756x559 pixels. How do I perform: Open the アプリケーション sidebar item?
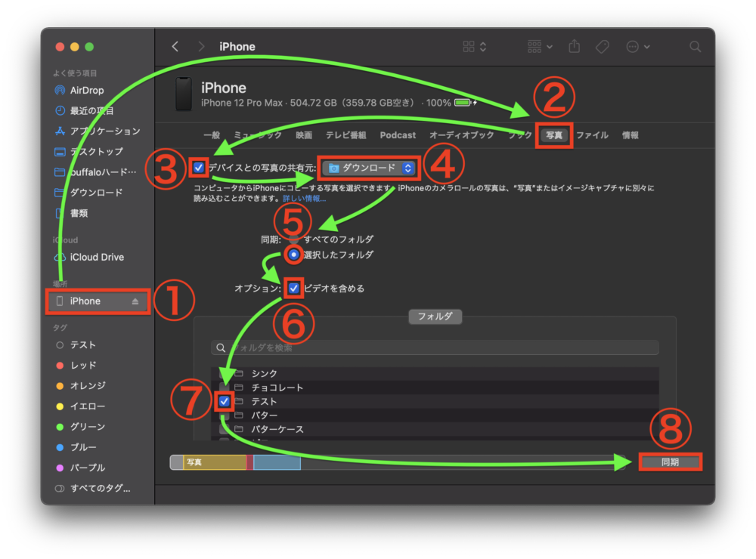tap(98, 131)
